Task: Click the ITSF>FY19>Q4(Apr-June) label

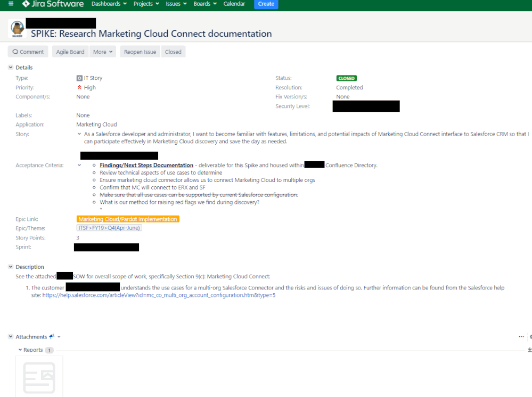Action: 109,228
